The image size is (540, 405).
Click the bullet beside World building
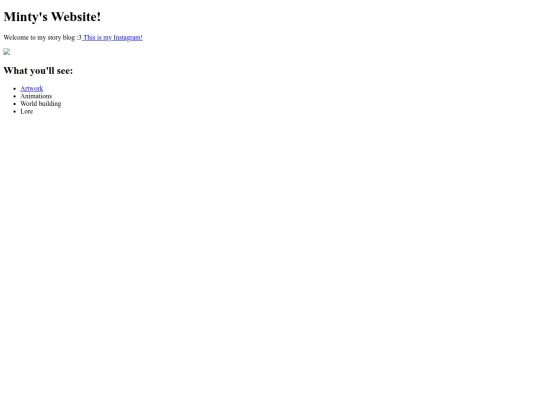[x=15, y=104]
